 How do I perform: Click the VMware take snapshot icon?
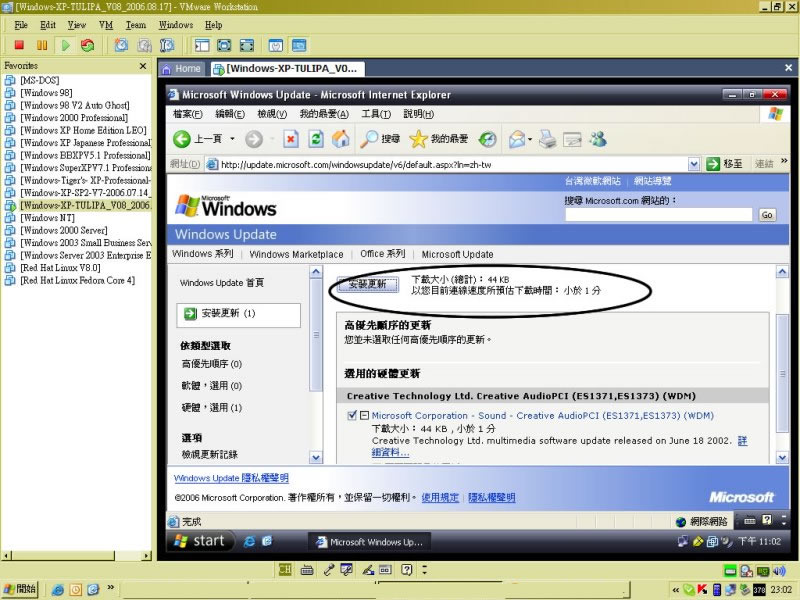[x=121, y=45]
